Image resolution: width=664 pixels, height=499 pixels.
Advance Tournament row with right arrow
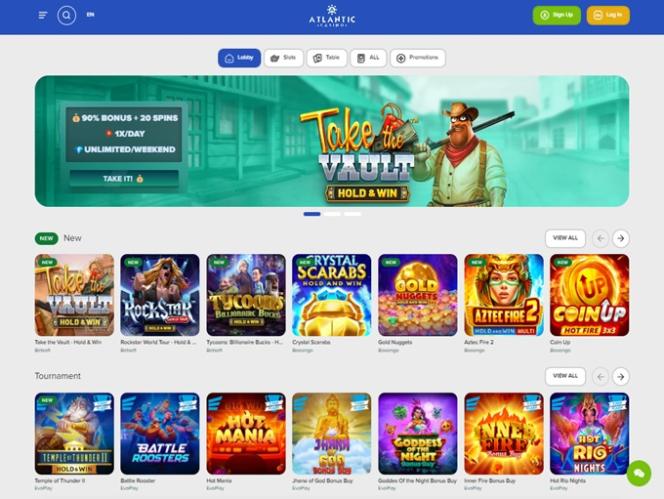pyautogui.click(x=620, y=377)
